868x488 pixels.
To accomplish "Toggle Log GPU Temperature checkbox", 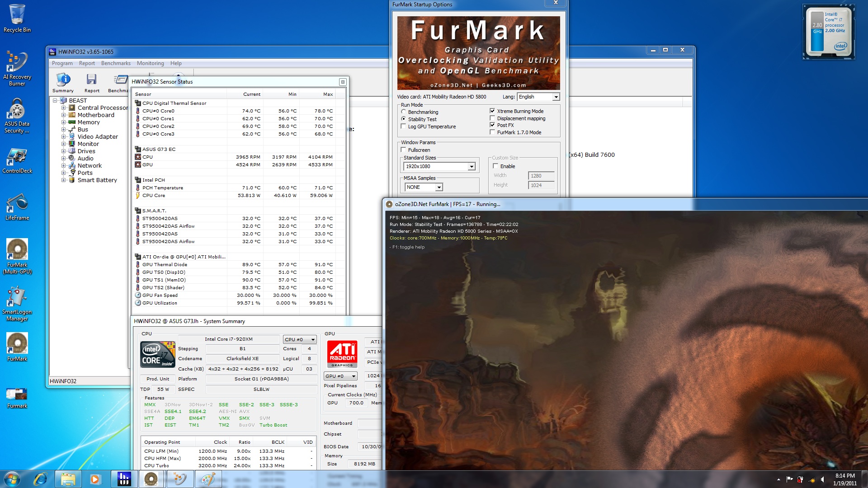I will pyautogui.click(x=403, y=126).
